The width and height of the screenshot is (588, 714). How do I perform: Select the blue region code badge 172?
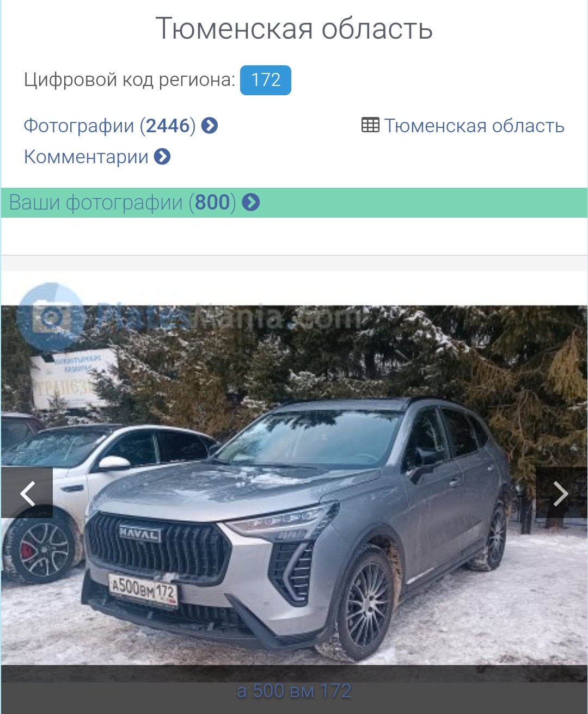pos(266,80)
